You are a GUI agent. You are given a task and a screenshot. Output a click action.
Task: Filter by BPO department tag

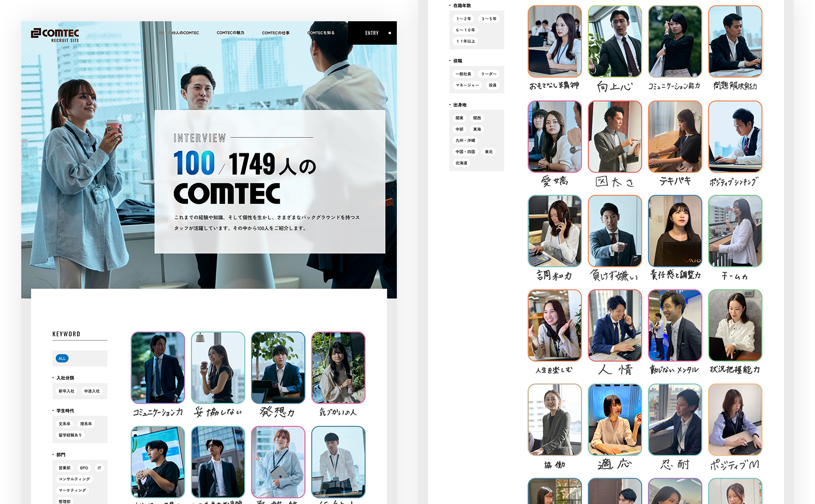(84, 468)
